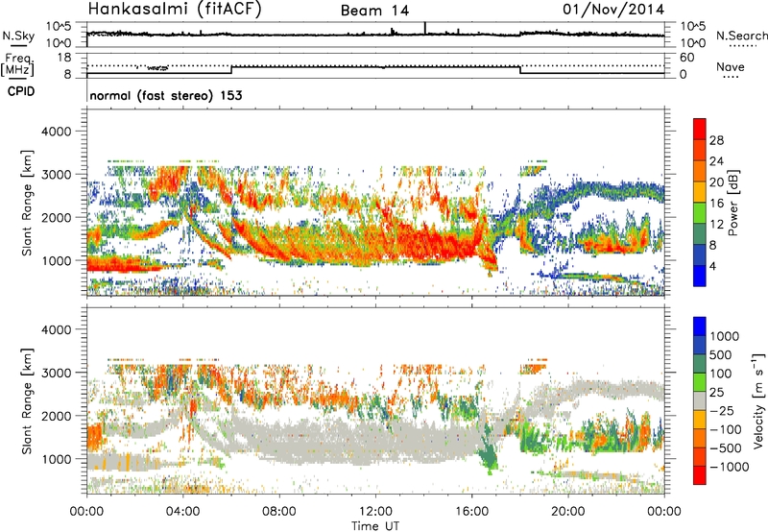
Task: Click the Nave legend label
Action: tap(731, 67)
